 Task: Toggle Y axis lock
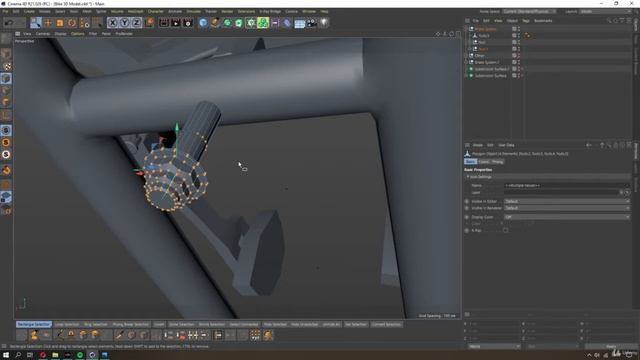pos(124,23)
